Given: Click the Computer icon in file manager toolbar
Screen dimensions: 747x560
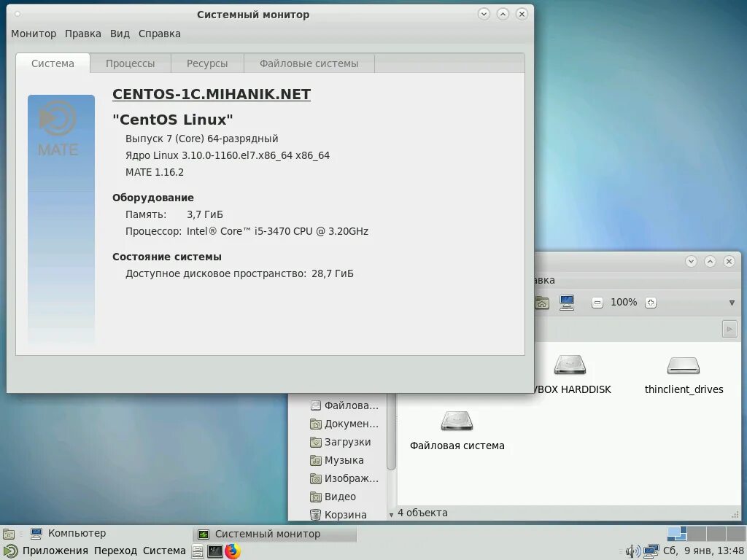Looking at the screenshot, I should pyautogui.click(x=567, y=303).
